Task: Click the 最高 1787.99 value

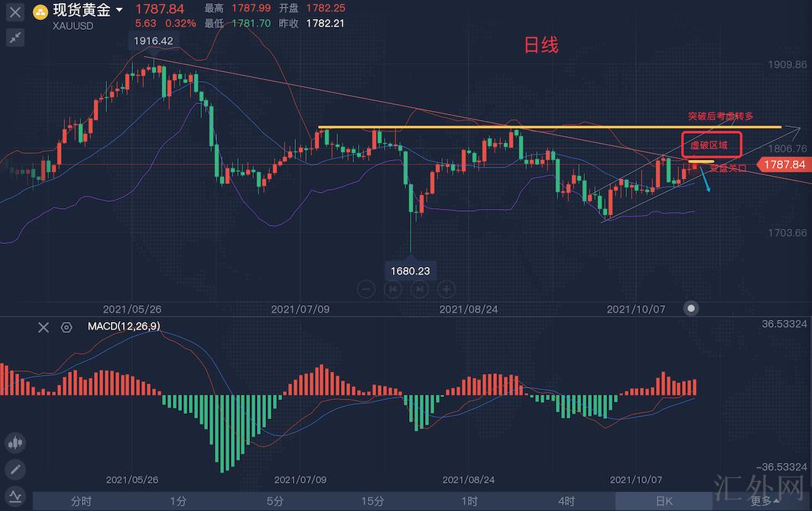Action: coord(251,8)
